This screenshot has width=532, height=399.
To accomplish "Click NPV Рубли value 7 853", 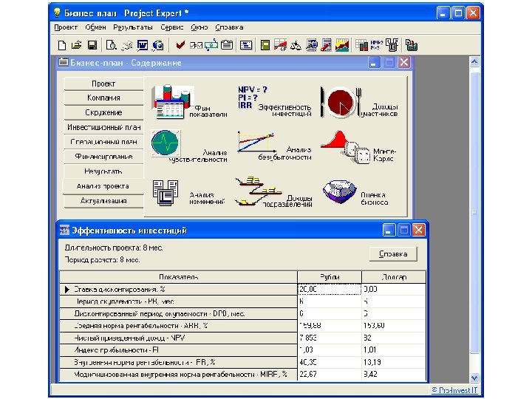I will coord(329,338).
